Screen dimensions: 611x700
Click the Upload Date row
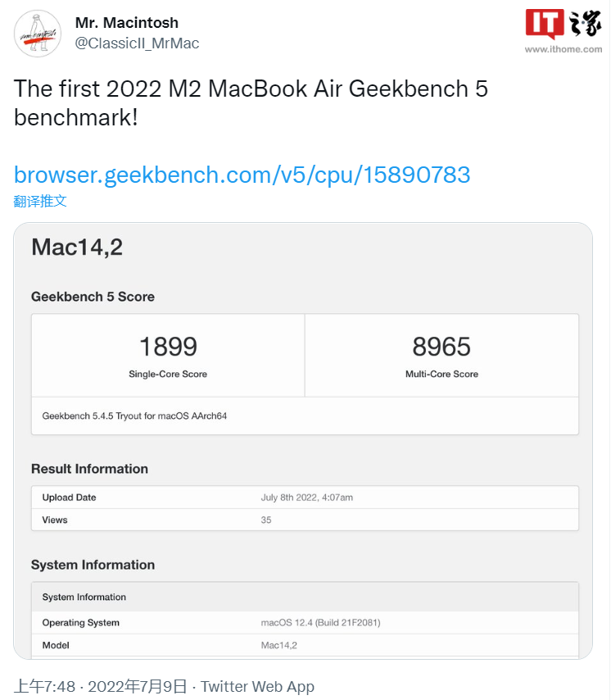[x=305, y=498]
